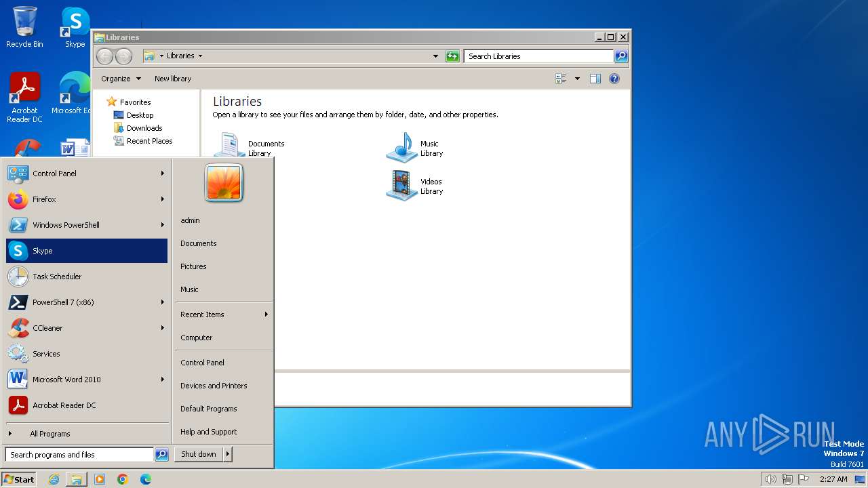Screen dimensions: 868x488
Task: Open Music from Start menu right pane
Action: (189, 289)
